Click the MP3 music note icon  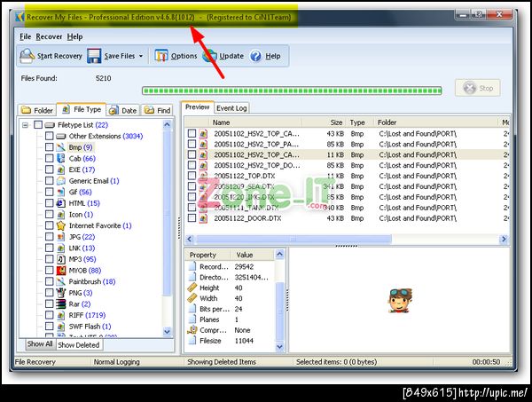(60, 259)
